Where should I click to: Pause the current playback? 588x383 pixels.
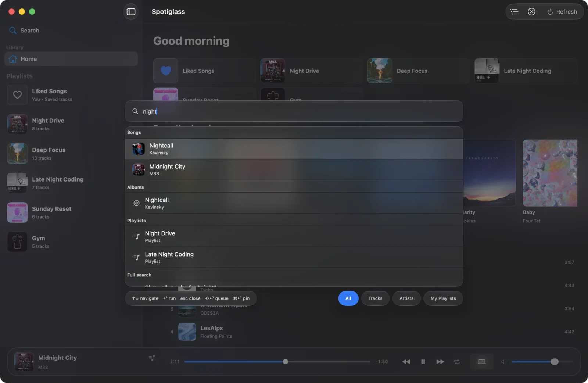click(x=423, y=362)
